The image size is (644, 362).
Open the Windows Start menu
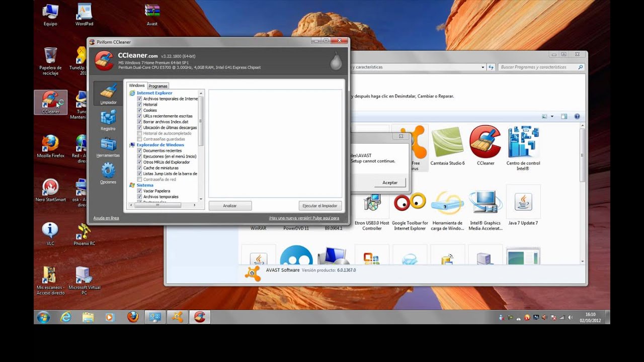click(43, 317)
